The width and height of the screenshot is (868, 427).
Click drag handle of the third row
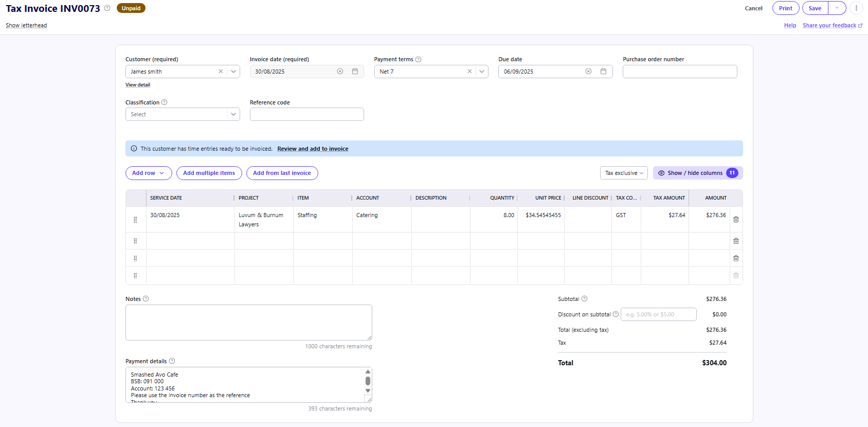(x=135, y=258)
